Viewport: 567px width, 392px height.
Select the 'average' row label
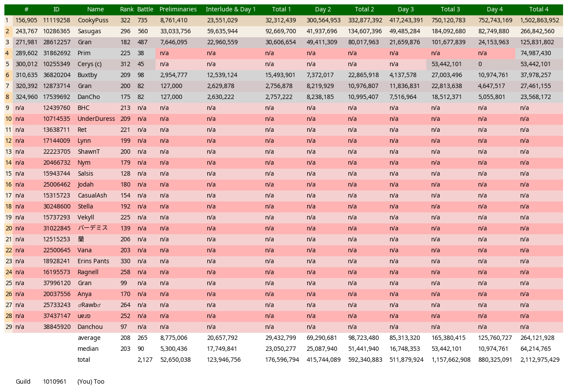click(x=89, y=338)
